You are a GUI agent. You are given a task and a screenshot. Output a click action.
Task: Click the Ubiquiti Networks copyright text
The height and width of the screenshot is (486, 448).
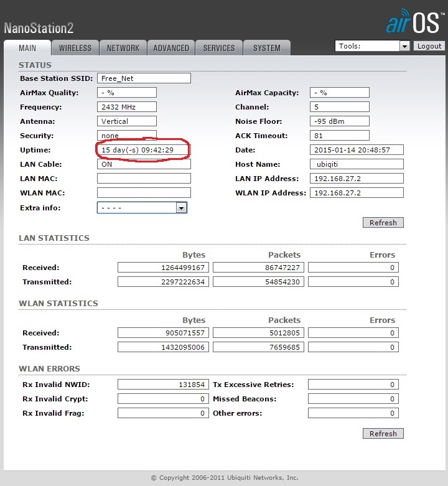coord(225,478)
